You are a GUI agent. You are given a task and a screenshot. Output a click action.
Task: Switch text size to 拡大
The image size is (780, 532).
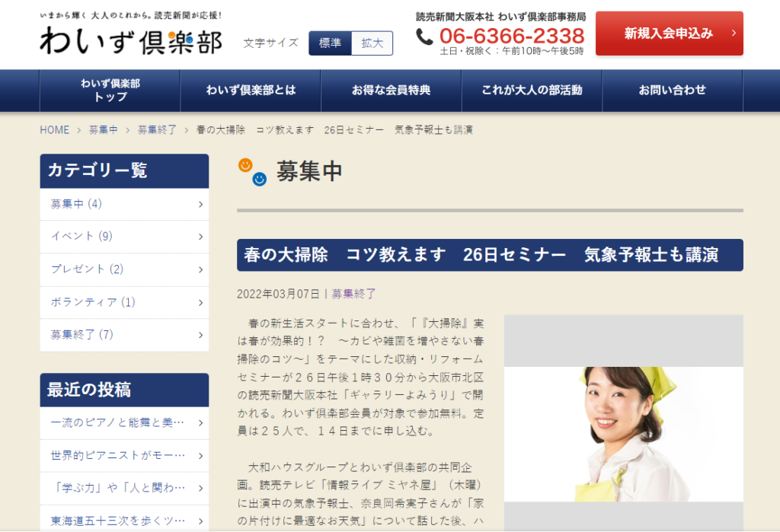[x=372, y=43]
